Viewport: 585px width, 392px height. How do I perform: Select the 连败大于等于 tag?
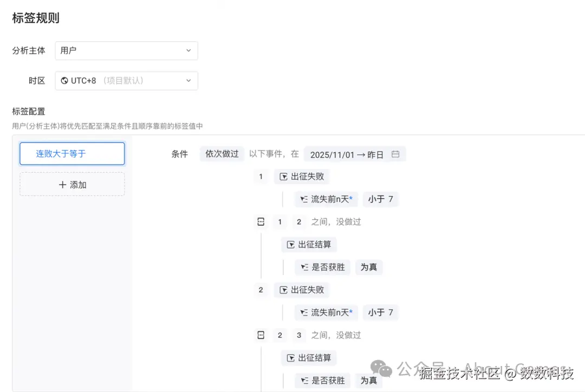pyautogui.click(x=72, y=154)
